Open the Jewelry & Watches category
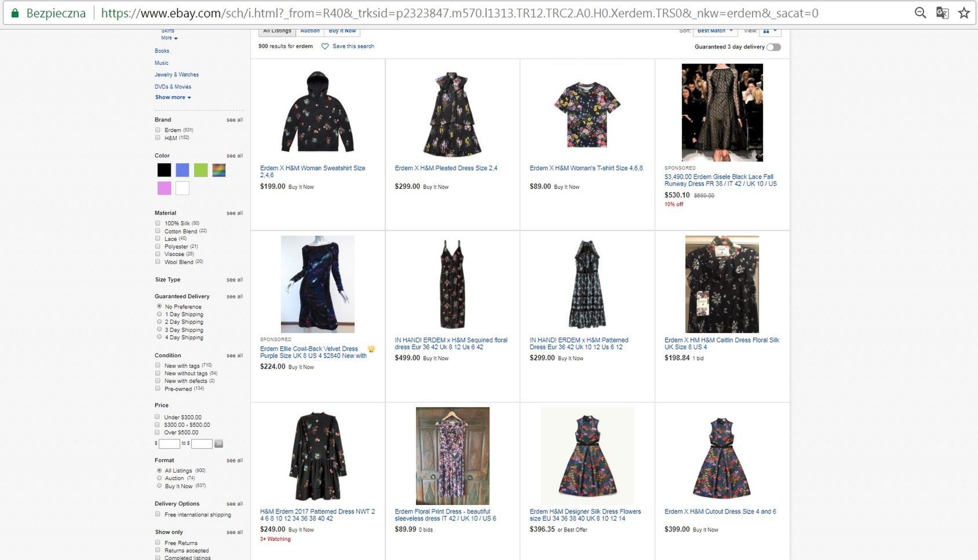 pyautogui.click(x=177, y=75)
